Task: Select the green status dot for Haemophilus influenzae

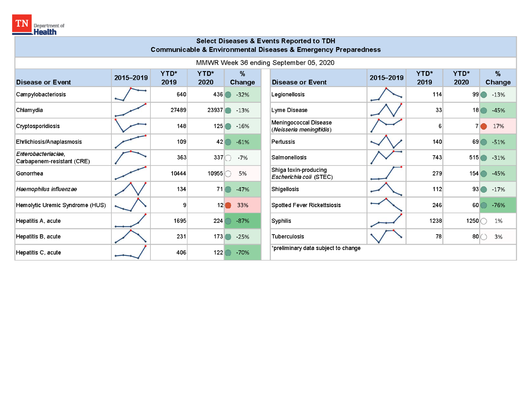Action: [228, 190]
